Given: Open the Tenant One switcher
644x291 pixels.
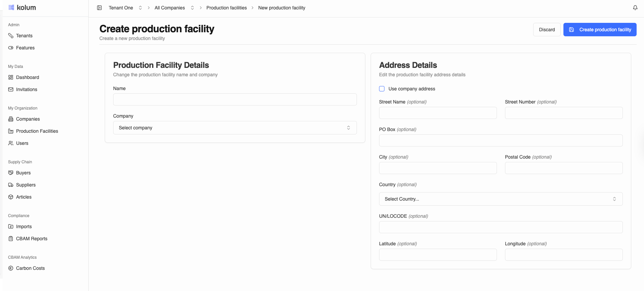Looking at the screenshot, I should click(125, 8).
